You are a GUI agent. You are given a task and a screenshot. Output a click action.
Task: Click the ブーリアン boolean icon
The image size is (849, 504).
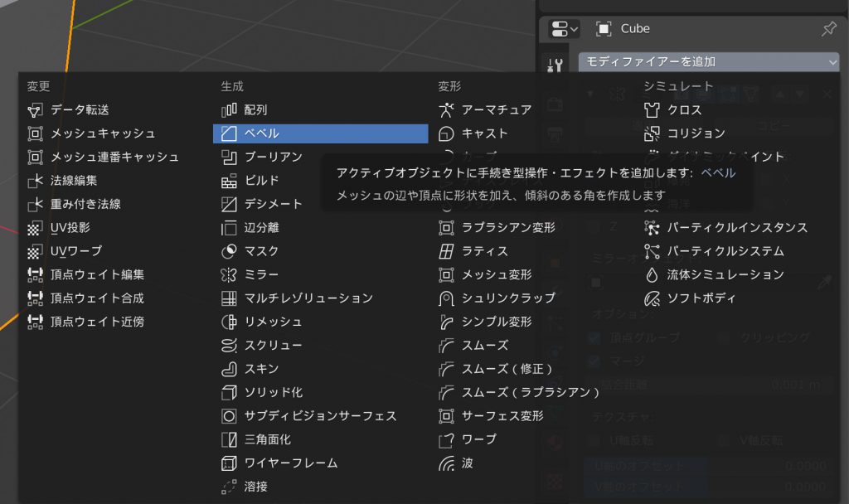[229, 157]
